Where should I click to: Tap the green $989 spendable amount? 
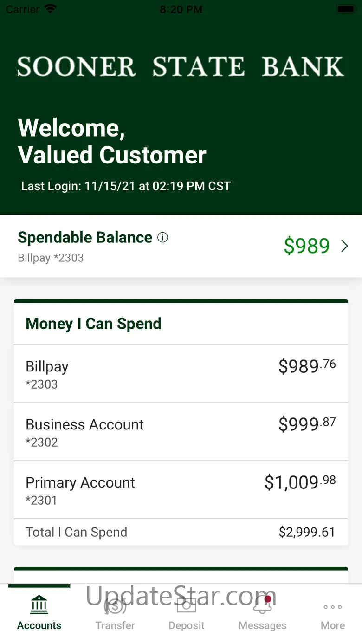[306, 246]
